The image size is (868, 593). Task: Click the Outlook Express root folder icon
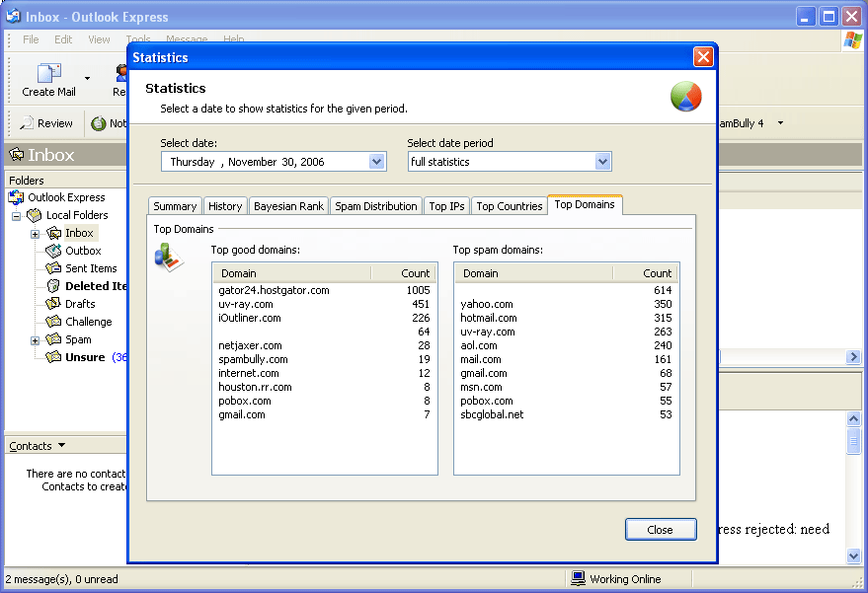tap(16, 197)
